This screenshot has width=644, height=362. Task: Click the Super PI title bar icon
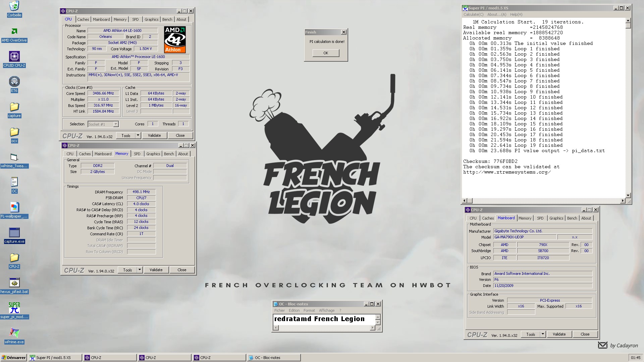(465, 8)
